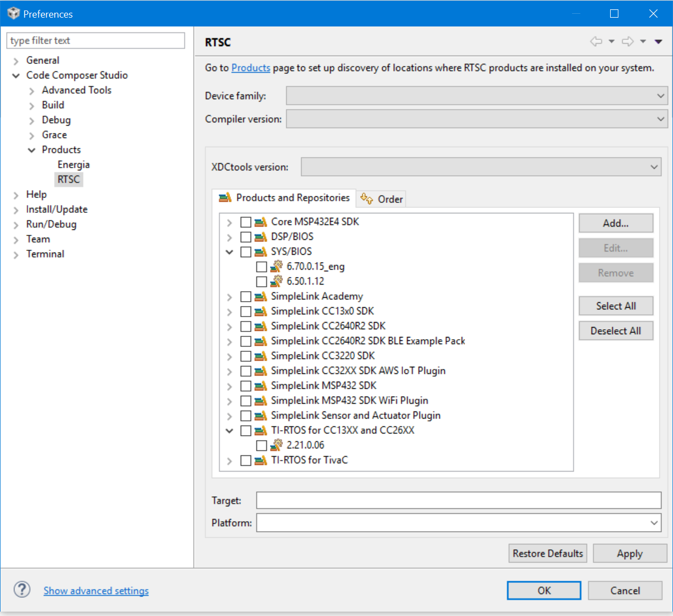The height and width of the screenshot is (616, 673).
Task: Click the Cancel button
Action: click(x=625, y=590)
